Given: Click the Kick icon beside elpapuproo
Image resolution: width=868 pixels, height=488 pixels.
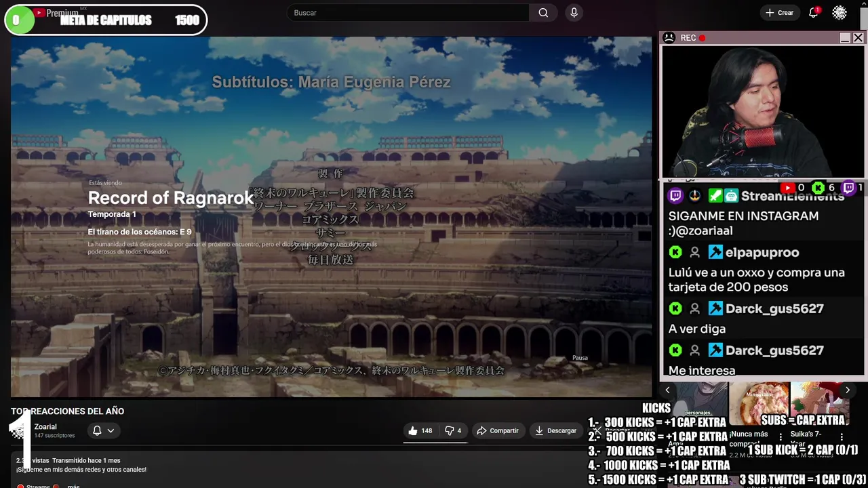Looking at the screenshot, I should pyautogui.click(x=675, y=252).
